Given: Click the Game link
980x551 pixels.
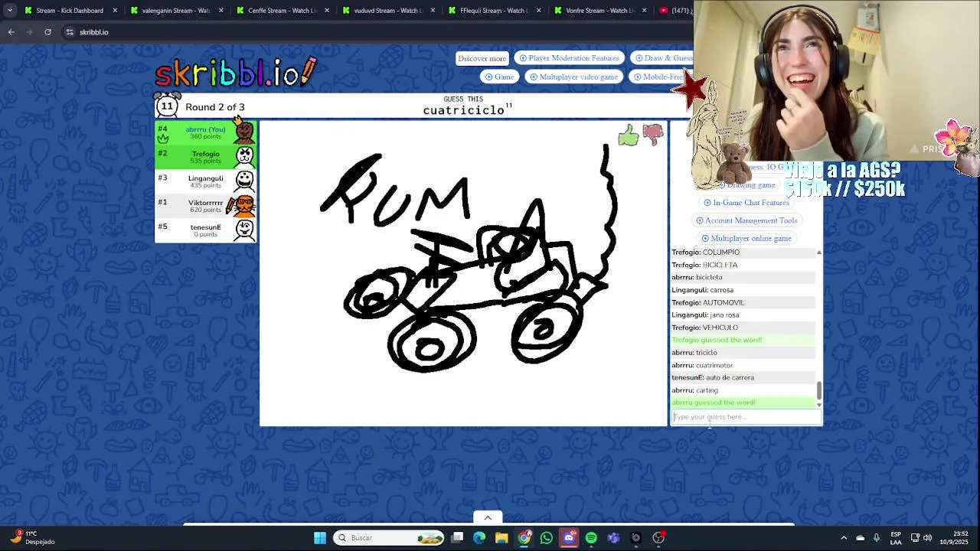Looking at the screenshot, I should (499, 77).
